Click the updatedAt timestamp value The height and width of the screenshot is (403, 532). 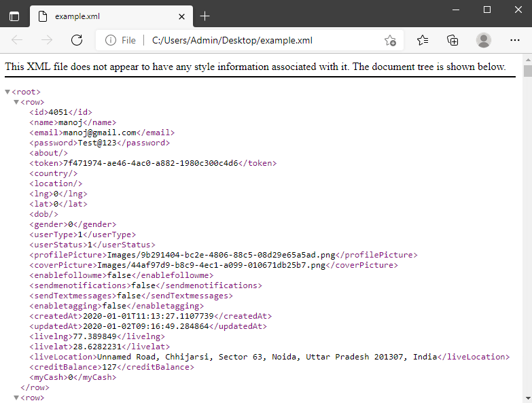[146, 326]
